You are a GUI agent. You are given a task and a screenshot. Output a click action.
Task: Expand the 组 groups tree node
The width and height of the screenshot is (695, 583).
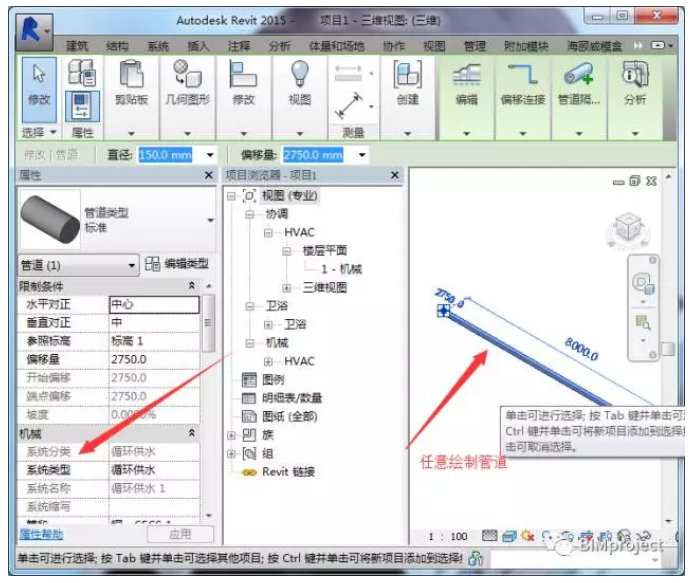pos(231,454)
